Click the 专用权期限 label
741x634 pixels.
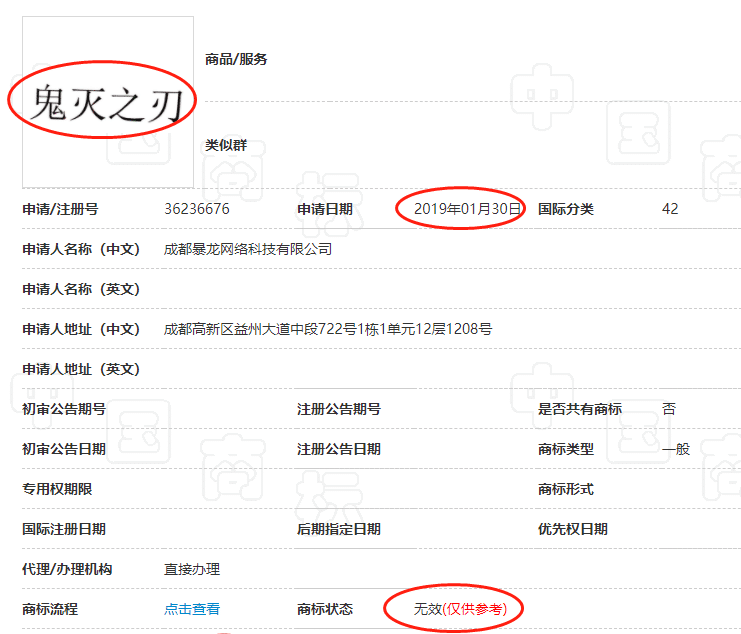coord(57,489)
